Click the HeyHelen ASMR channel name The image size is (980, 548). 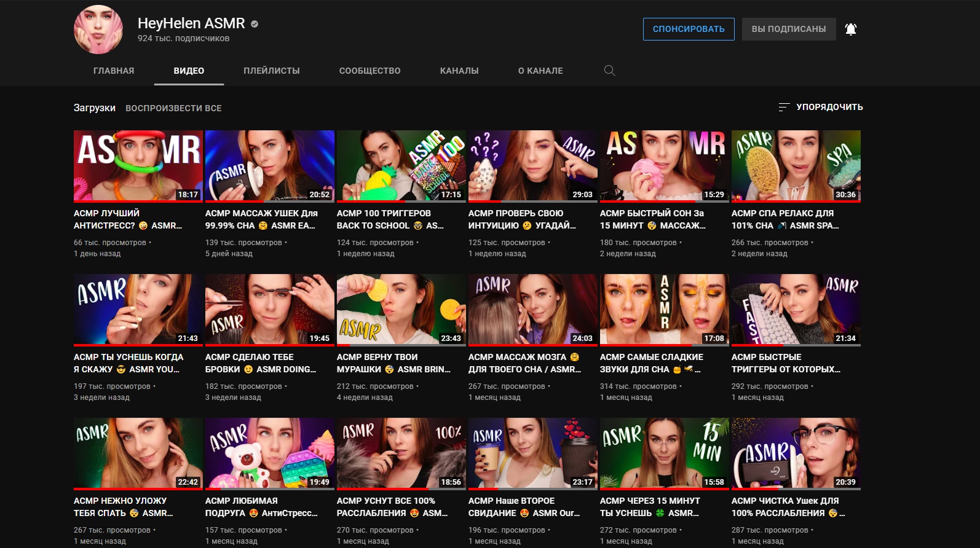191,23
